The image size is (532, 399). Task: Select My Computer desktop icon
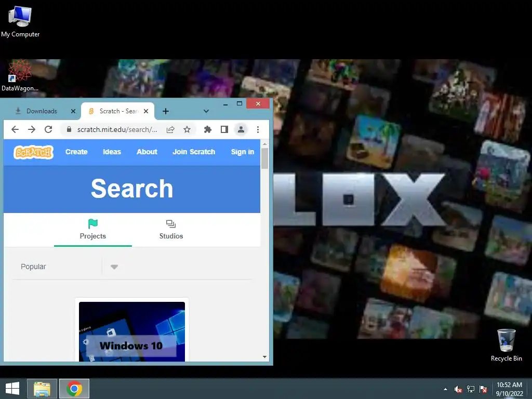[20, 22]
